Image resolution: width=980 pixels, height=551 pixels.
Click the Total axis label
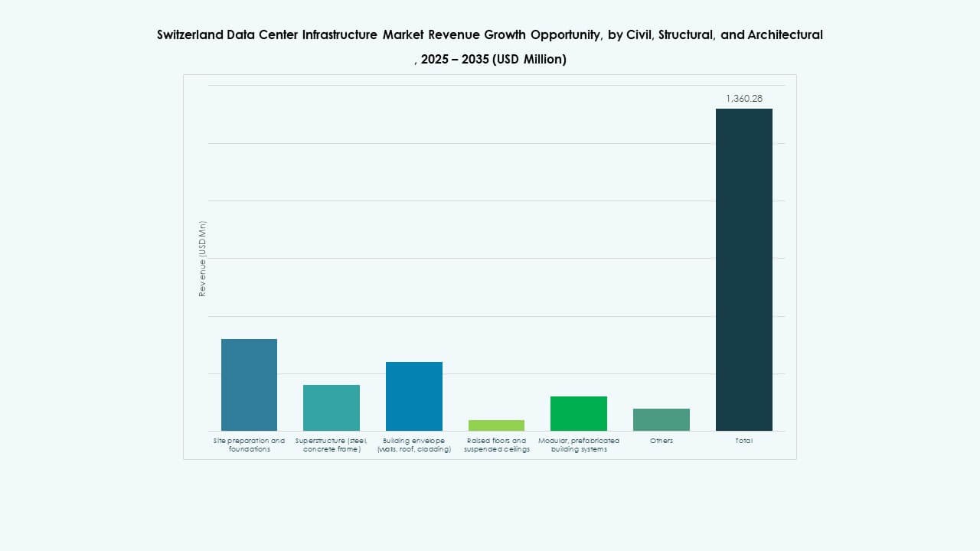coord(743,441)
